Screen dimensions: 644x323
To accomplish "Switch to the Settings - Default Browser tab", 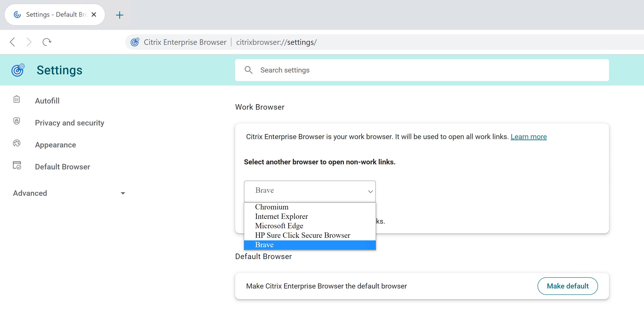I will tap(55, 15).
